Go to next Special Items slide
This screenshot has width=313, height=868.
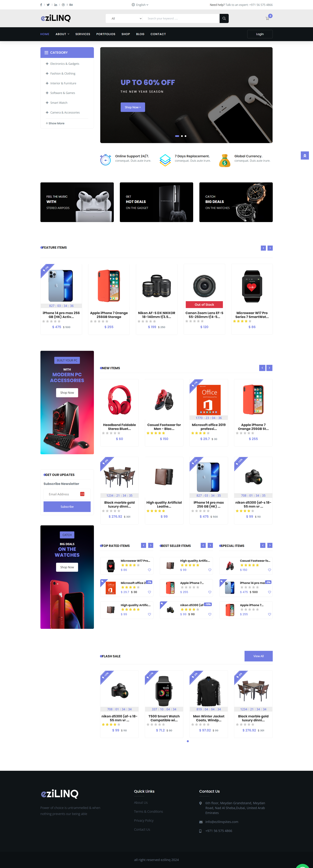(270, 545)
